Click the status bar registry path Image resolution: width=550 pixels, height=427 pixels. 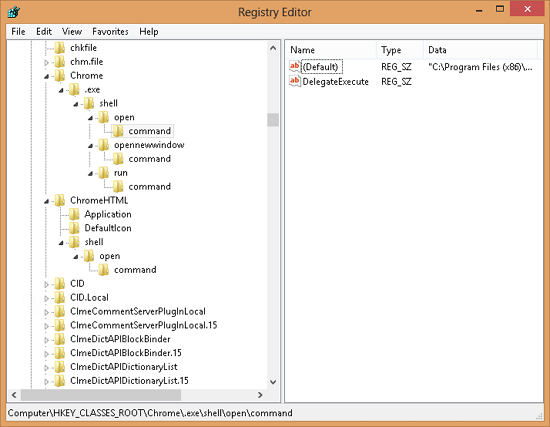click(150, 413)
